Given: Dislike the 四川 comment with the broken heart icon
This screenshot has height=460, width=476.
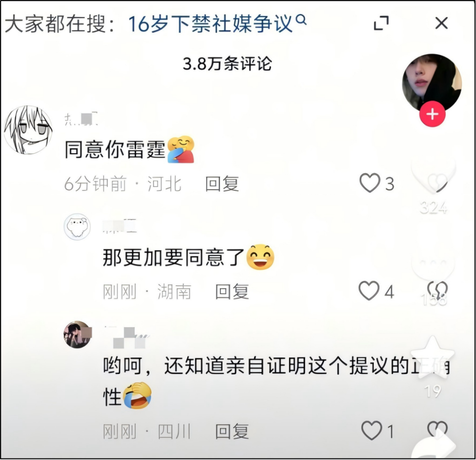Looking at the screenshot, I should tap(438, 429).
